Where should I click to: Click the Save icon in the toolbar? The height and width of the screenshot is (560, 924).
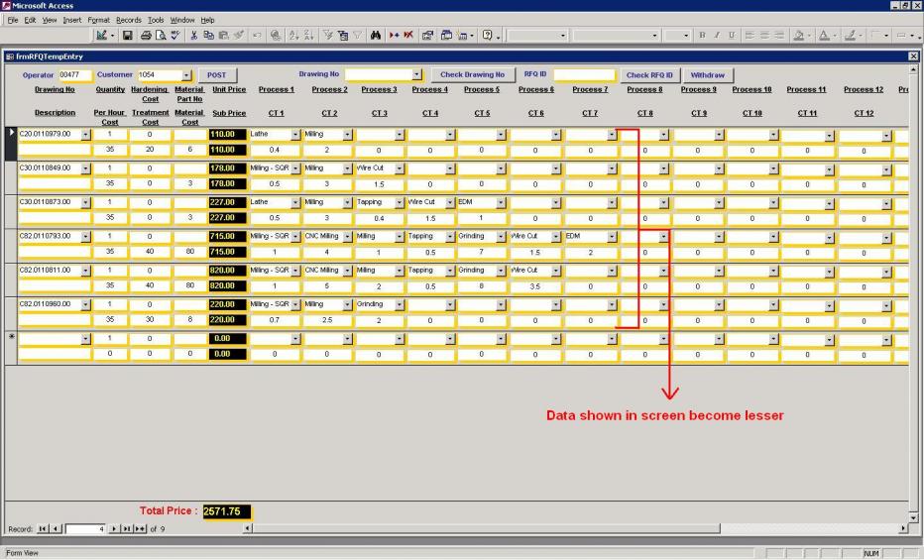click(128, 36)
